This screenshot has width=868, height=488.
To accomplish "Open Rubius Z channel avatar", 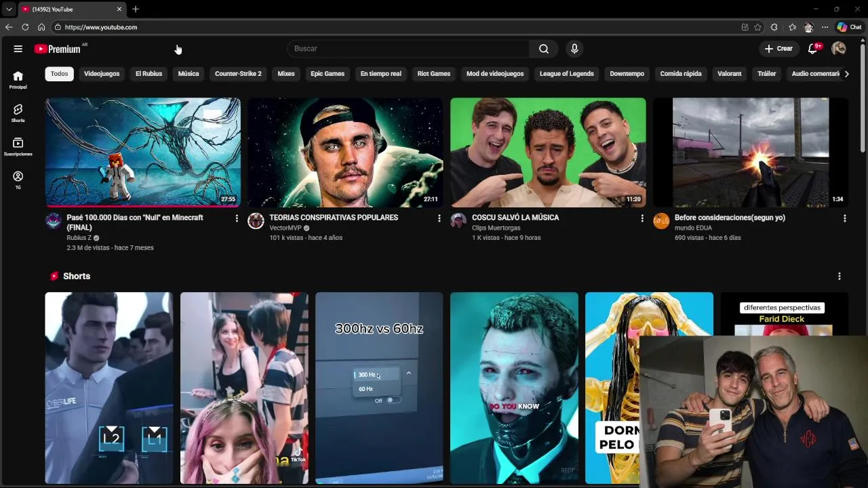I will 54,221.
